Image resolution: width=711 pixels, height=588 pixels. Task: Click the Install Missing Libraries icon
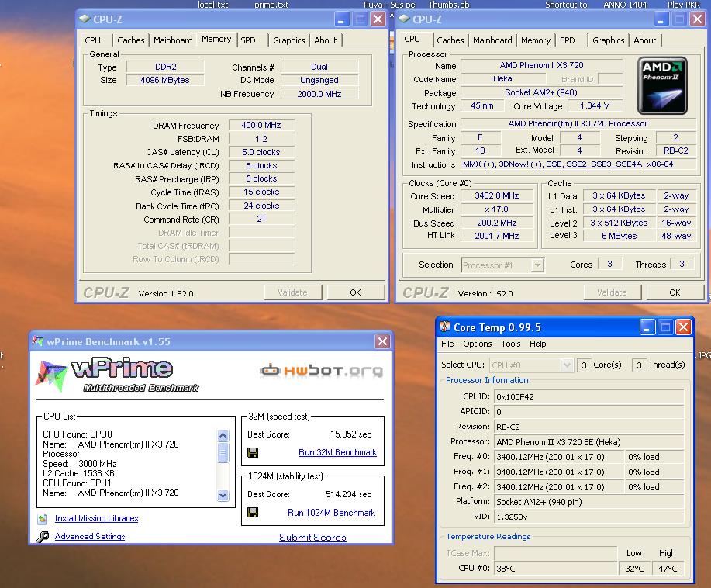coord(43,519)
